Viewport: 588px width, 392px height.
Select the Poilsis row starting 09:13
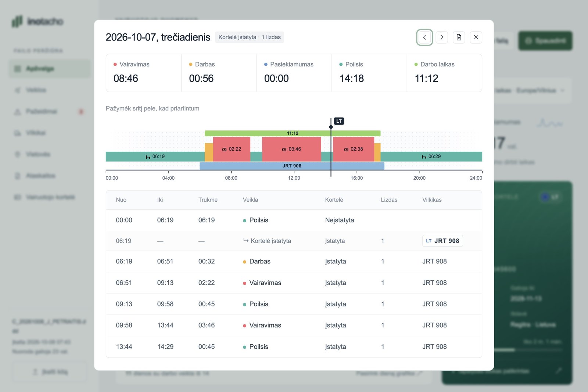294,304
